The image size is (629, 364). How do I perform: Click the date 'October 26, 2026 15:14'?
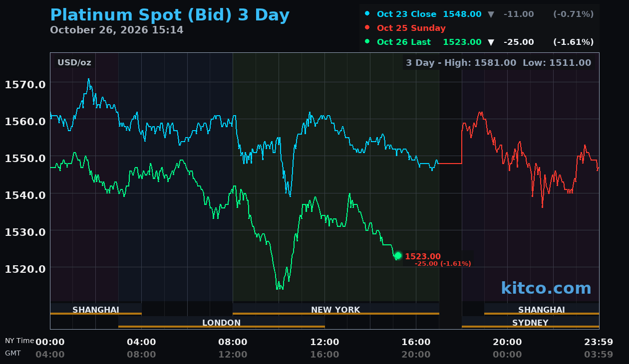pos(117,30)
